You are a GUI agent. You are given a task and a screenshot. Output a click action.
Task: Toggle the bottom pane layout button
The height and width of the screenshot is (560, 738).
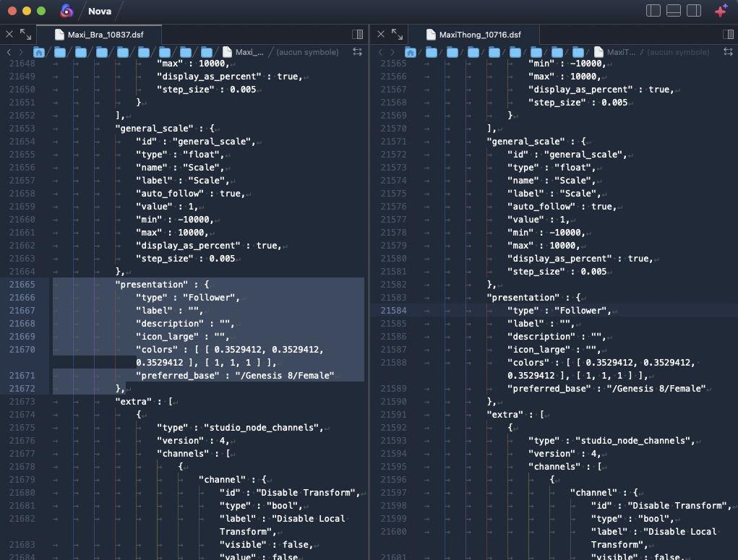pyautogui.click(x=674, y=10)
